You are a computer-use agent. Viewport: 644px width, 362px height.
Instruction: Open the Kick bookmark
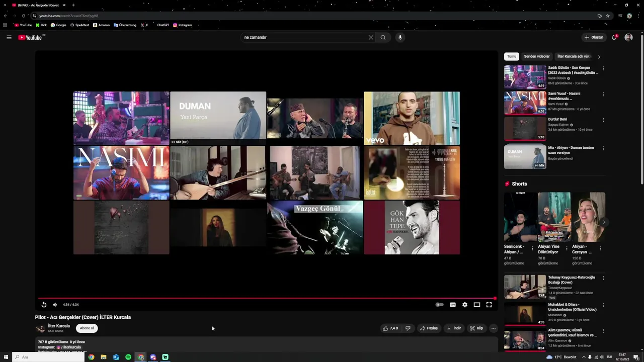[x=41, y=25]
